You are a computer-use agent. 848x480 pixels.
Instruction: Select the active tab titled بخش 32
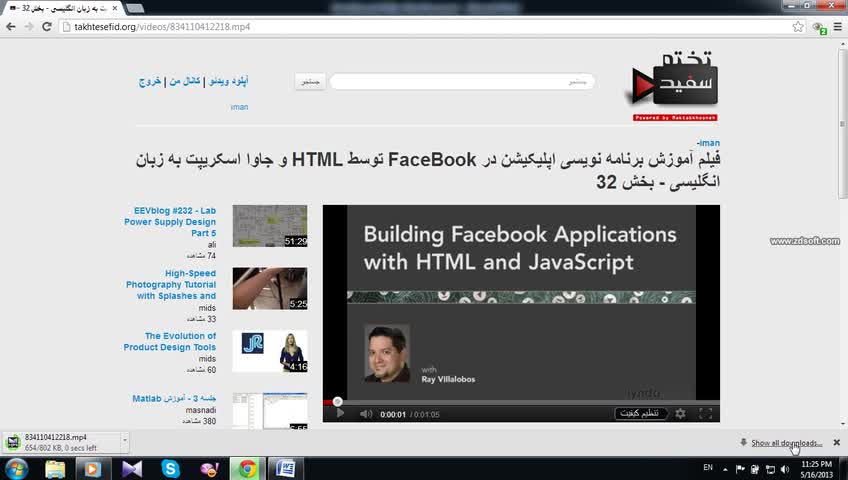coord(62,8)
